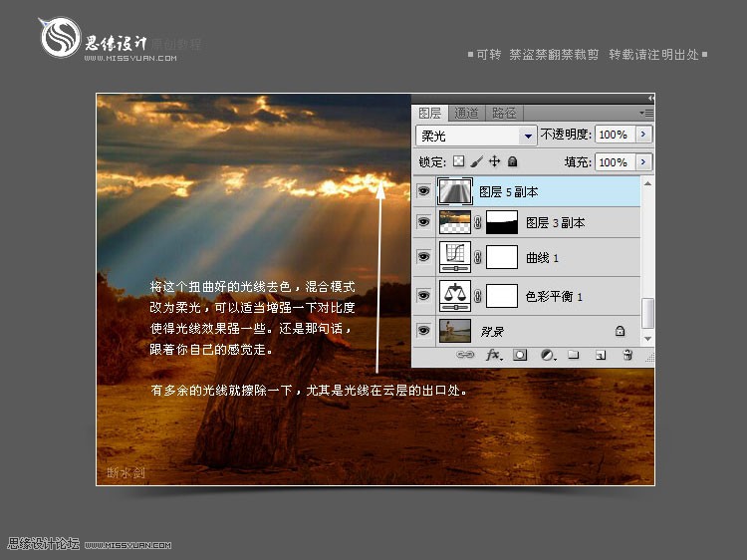The width and height of the screenshot is (747, 560).
Task: Select 图层 3 副本 layer thumbnail
Action: tap(455, 222)
